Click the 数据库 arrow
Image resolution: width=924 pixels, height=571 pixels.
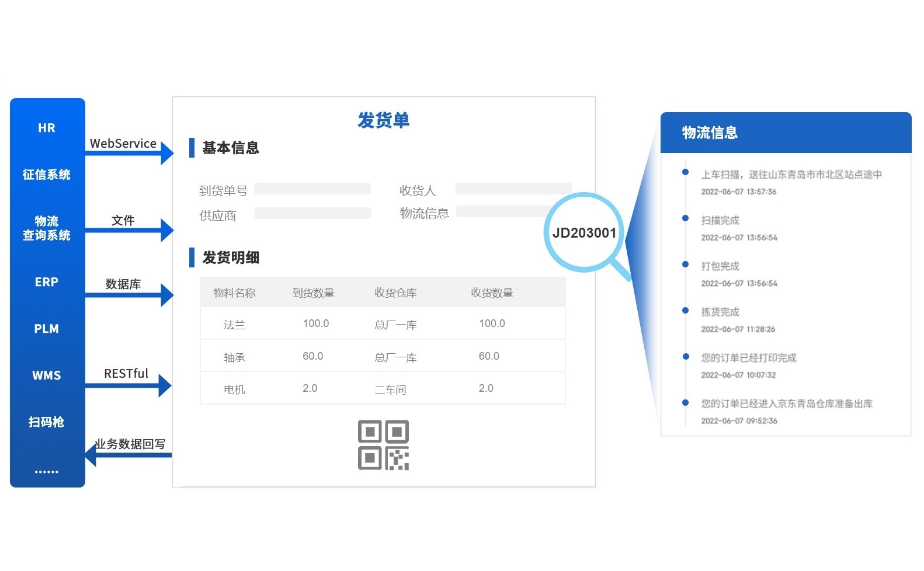pos(130,295)
